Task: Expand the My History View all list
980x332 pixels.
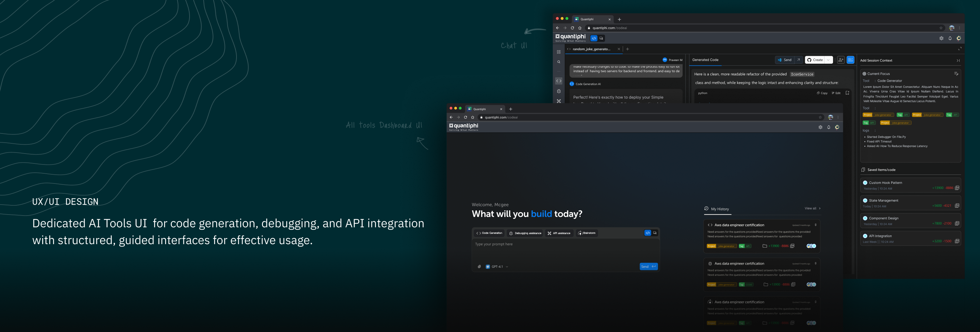Action: tap(812, 208)
